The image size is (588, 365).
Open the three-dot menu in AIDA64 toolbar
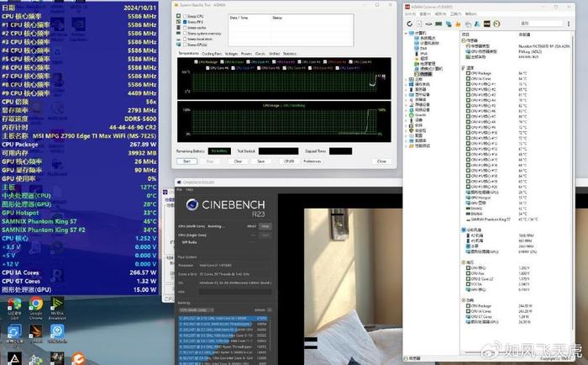coord(569,24)
